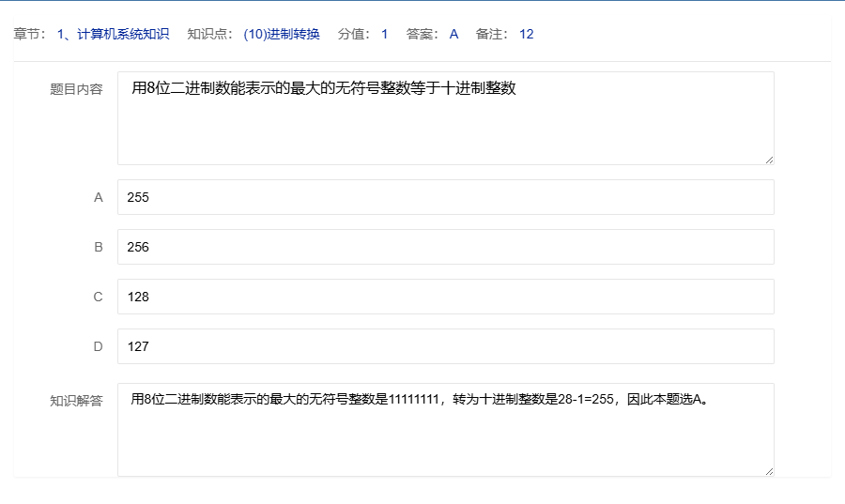Select option C input containing 128

coord(445,297)
